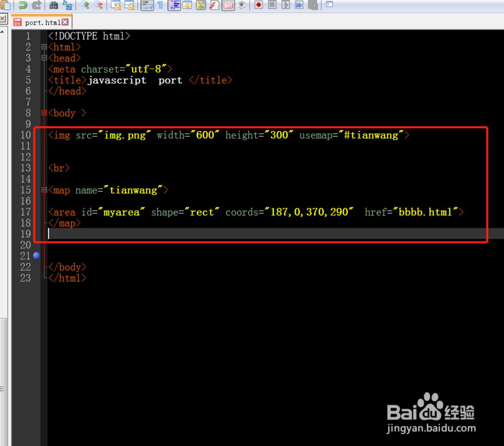This screenshot has height=446, width=504.
Task: Click the console window toolbar icon
Action: click(x=330, y=4)
